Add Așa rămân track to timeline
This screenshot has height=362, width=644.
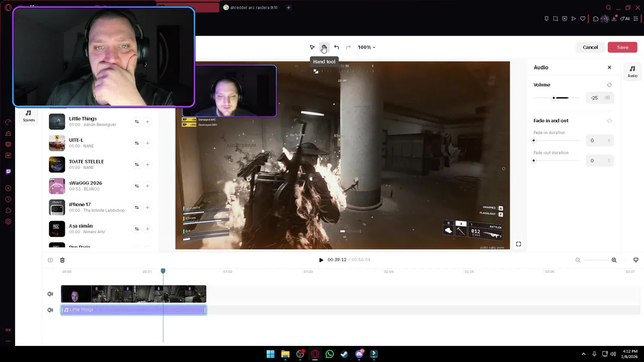click(x=147, y=229)
